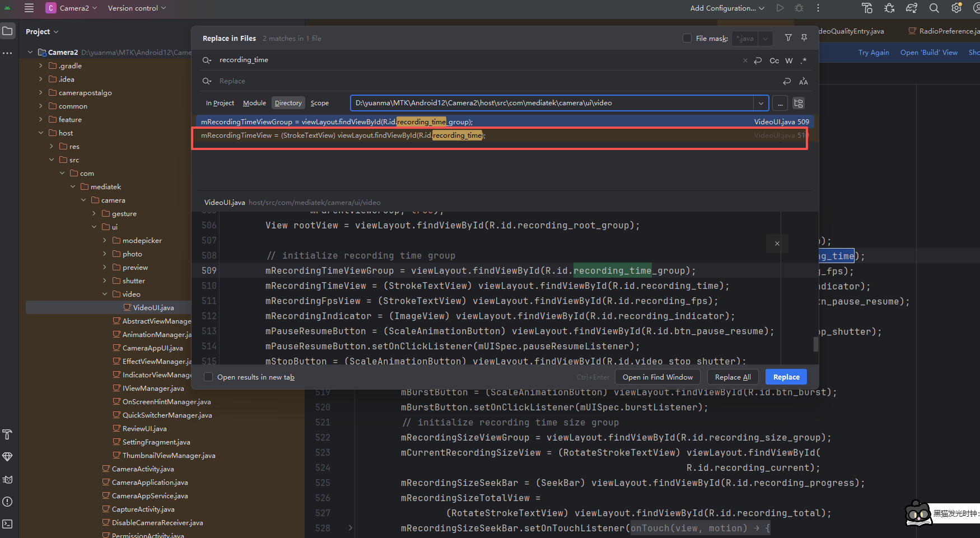Open the More tool windows ellipsis
980x538 pixels.
click(7, 53)
